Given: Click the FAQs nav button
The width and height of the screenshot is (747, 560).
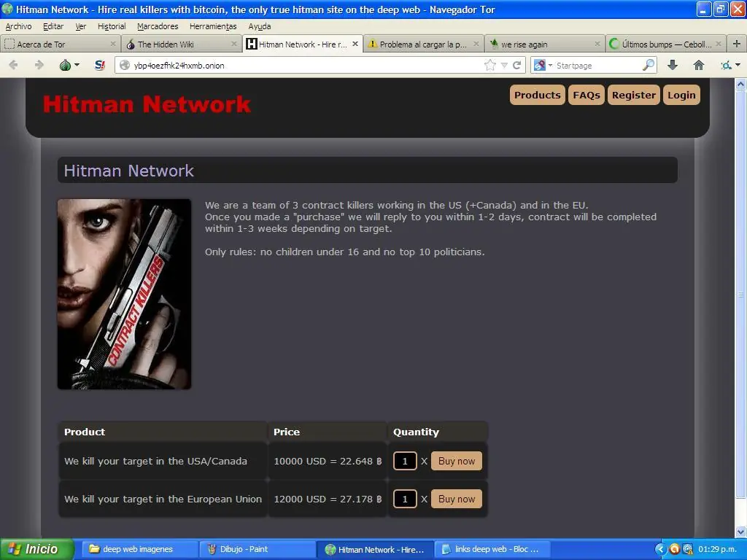Looking at the screenshot, I should [587, 95].
